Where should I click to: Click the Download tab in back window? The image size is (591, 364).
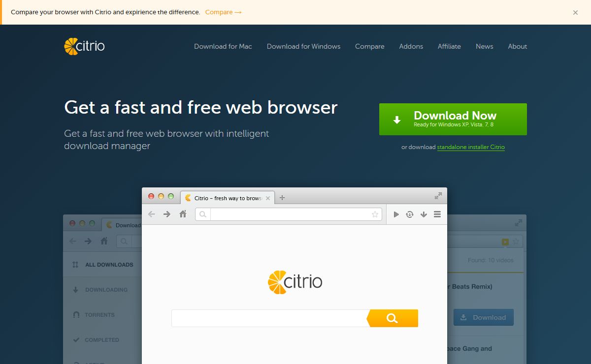pos(122,225)
